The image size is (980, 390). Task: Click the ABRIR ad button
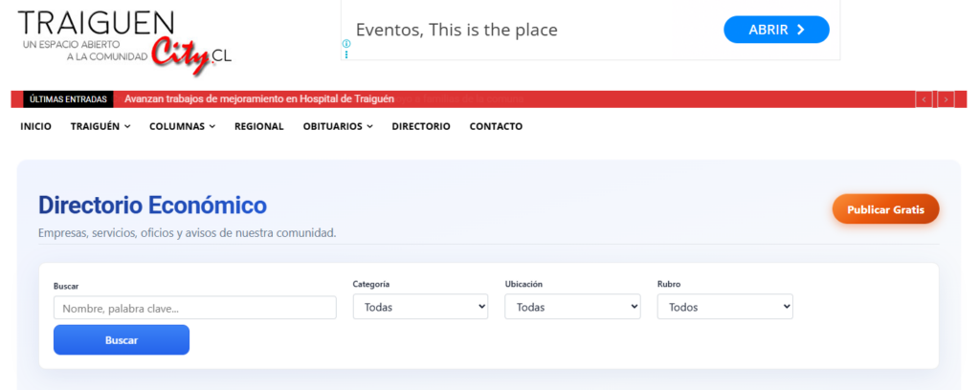click(775, 30)
